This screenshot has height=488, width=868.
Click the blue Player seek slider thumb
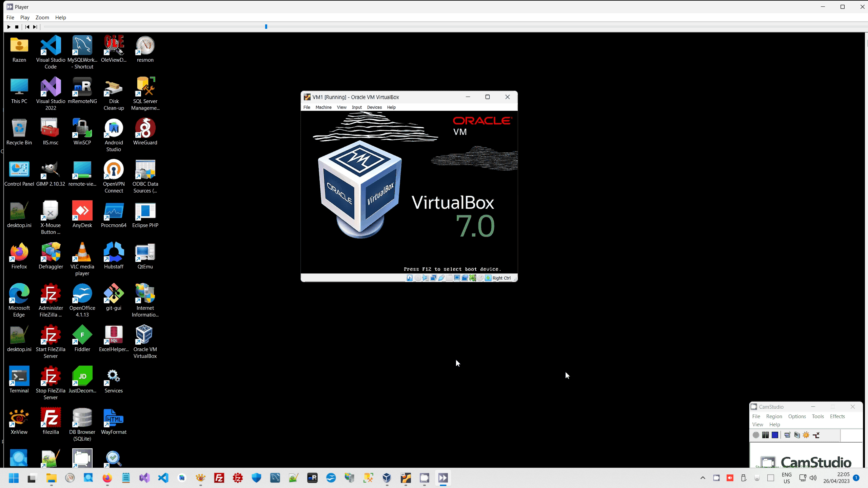point(266,26)
